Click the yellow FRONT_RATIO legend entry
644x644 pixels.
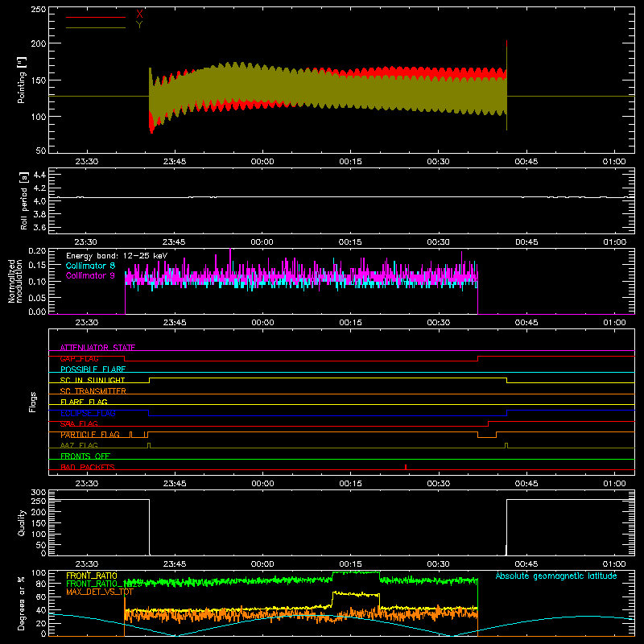tap(92, 576)
